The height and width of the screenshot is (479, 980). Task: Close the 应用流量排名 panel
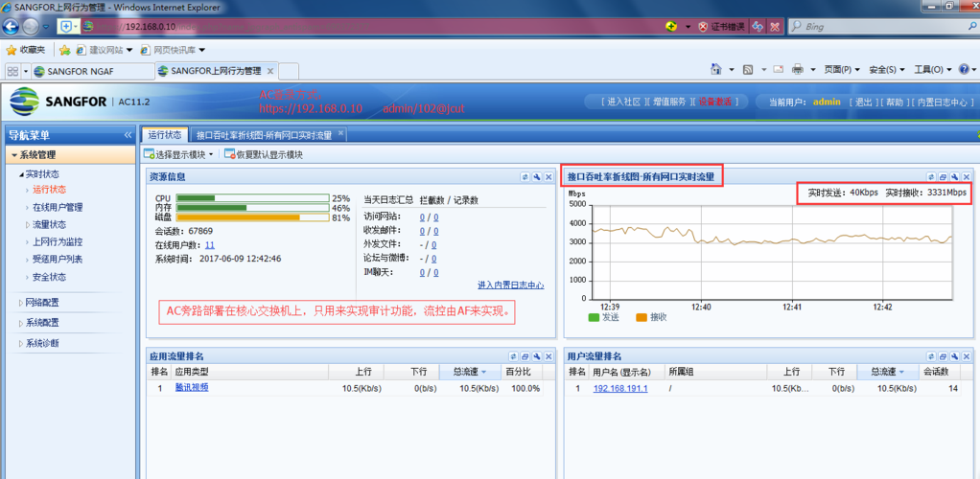tap(548, 356)
